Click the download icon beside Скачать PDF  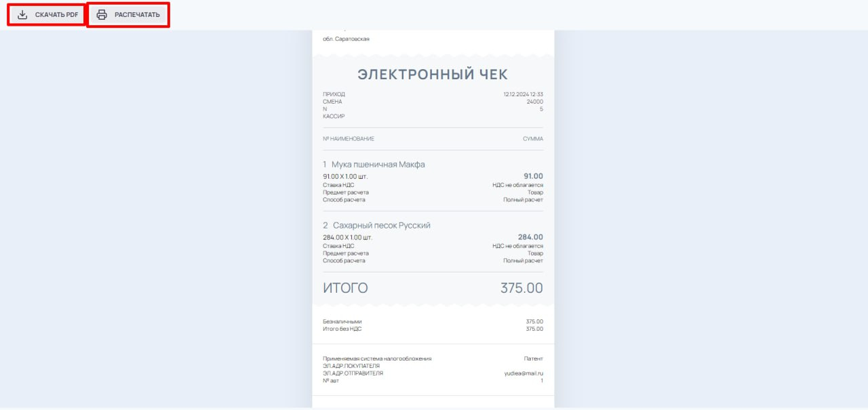tap(23, 15)
